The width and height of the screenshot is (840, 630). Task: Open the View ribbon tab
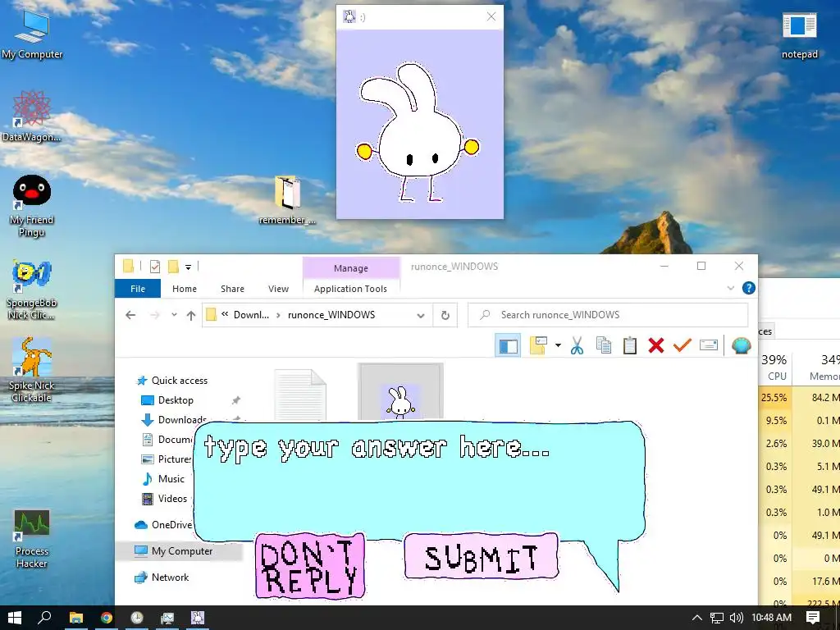tap(279, 289)
